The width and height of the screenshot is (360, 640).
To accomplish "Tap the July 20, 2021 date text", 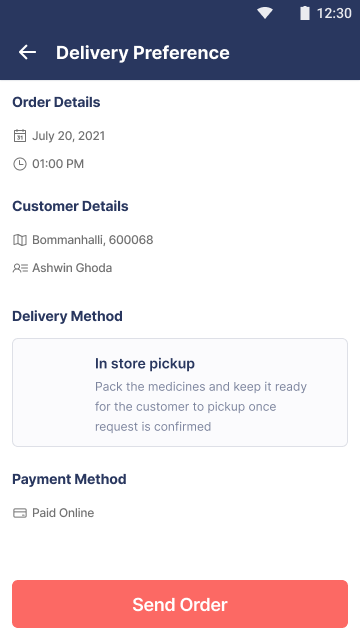I will [x=69, y=136].
